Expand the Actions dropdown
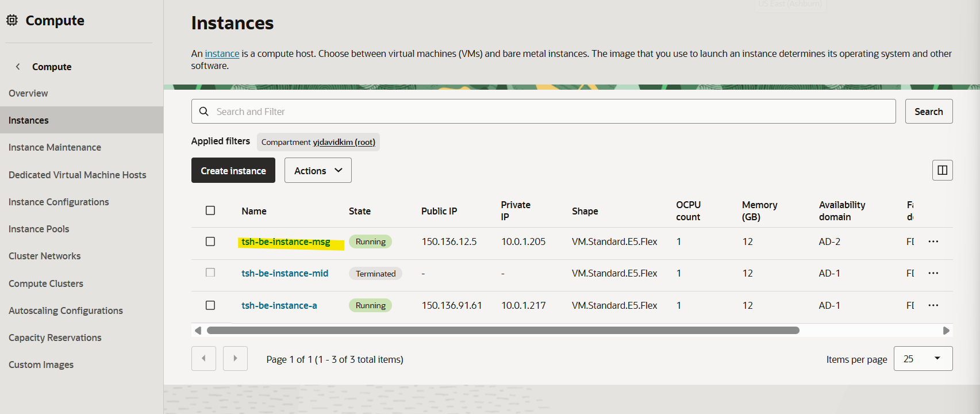Image resolution: width=980 pixels, height=414 pixels. (318, 171)
